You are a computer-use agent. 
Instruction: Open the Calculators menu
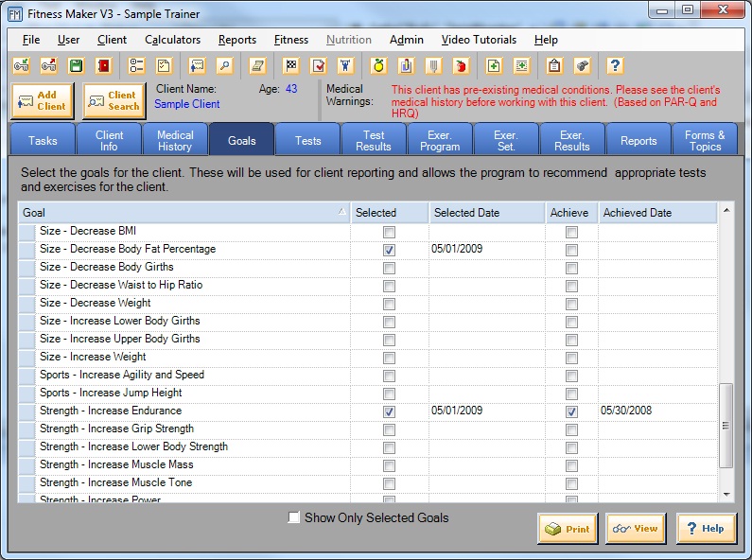point(173,40)
